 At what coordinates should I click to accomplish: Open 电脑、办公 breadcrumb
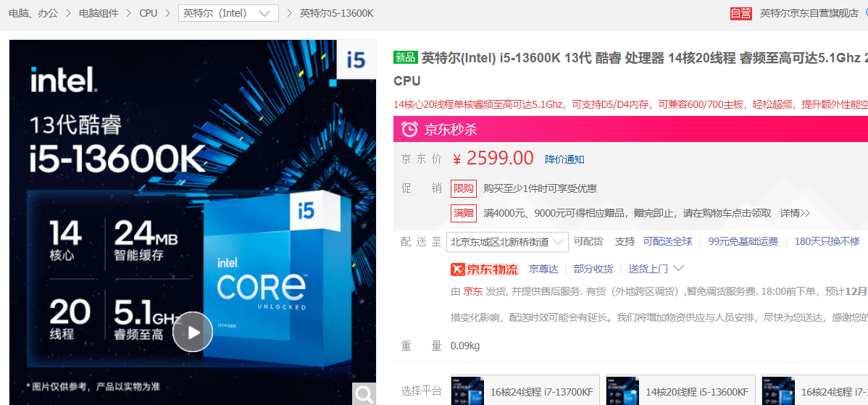tap(33, 13)
